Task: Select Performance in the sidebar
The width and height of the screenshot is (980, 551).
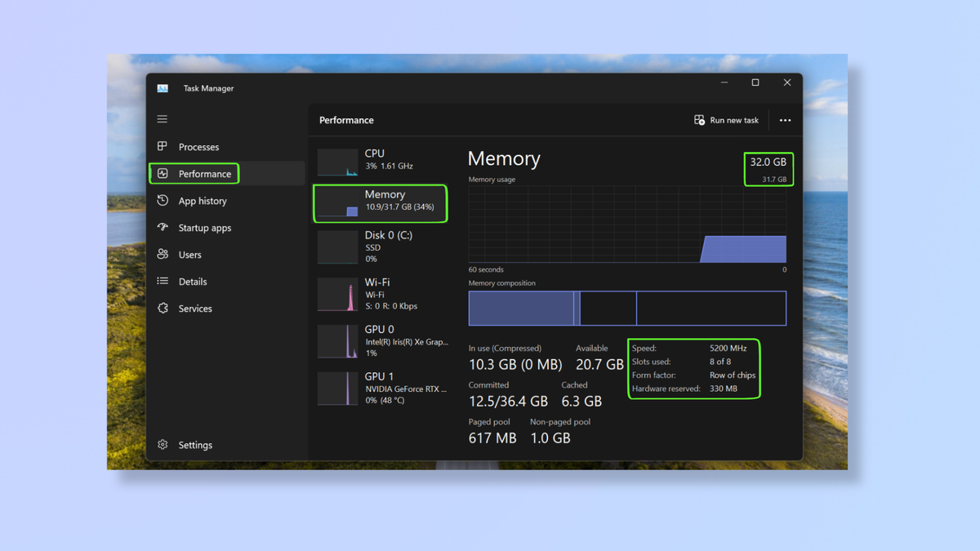Action: coord(227,174)
